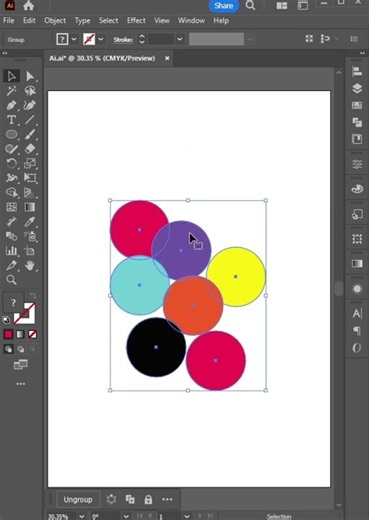Select the Gradient tool in toolbar
The image size is (369, 520).
coord(30,207)
